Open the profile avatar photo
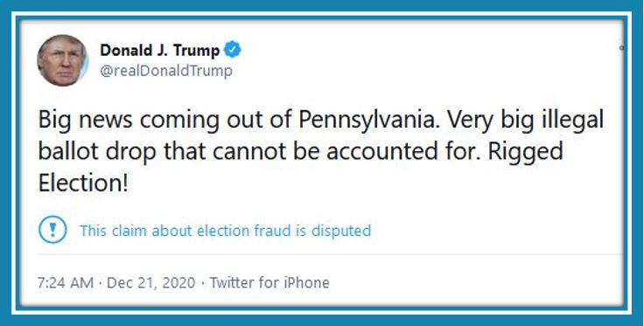 click(x=62, y=60)
